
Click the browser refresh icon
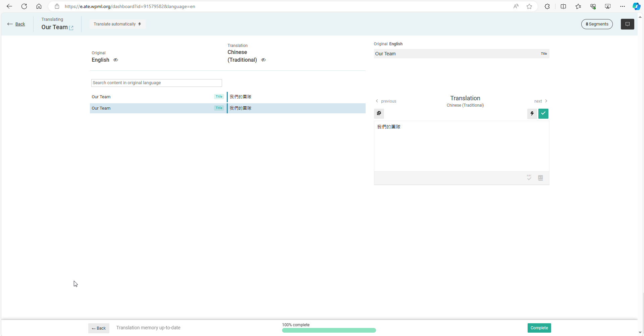24,6
